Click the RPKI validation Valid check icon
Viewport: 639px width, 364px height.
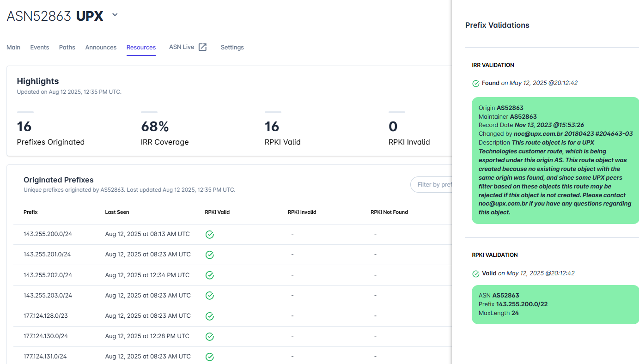476,274
